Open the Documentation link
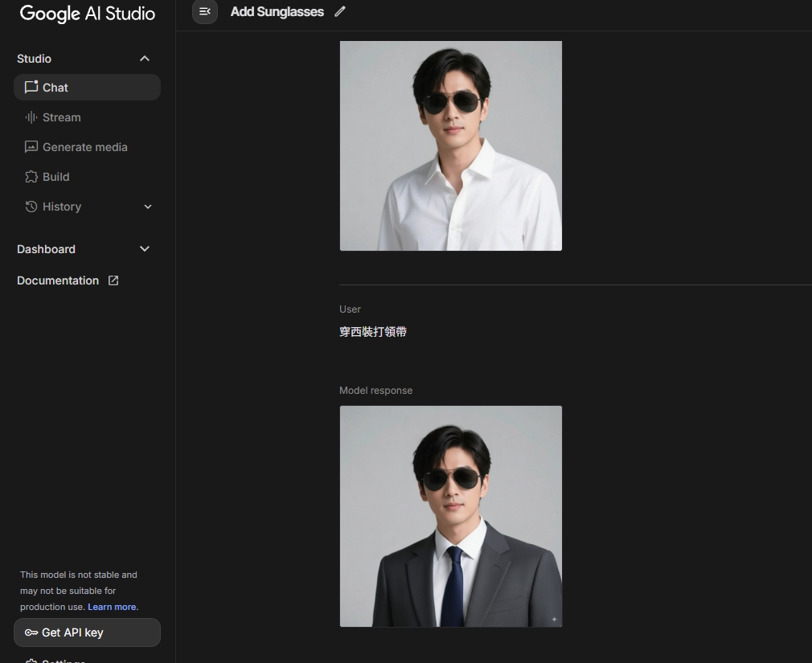812x663 pixels. tap(58, 280)
